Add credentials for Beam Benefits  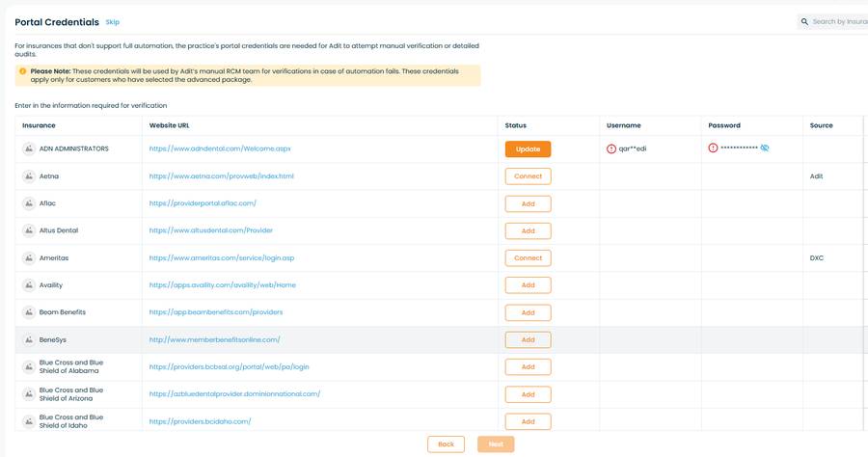[528, 312]
